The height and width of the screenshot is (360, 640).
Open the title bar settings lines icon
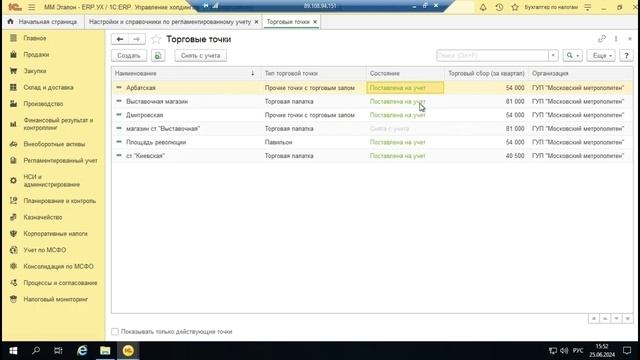[588, 7]
